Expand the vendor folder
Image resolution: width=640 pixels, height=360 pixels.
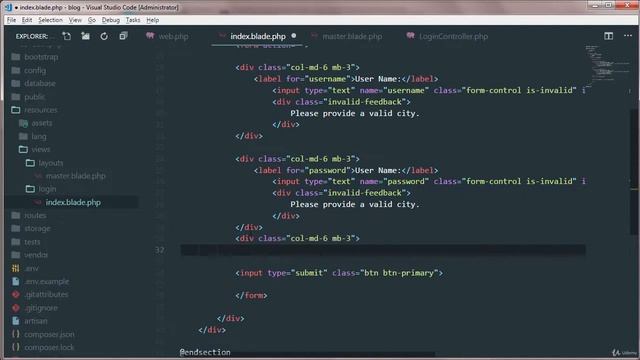pos(36,255)
